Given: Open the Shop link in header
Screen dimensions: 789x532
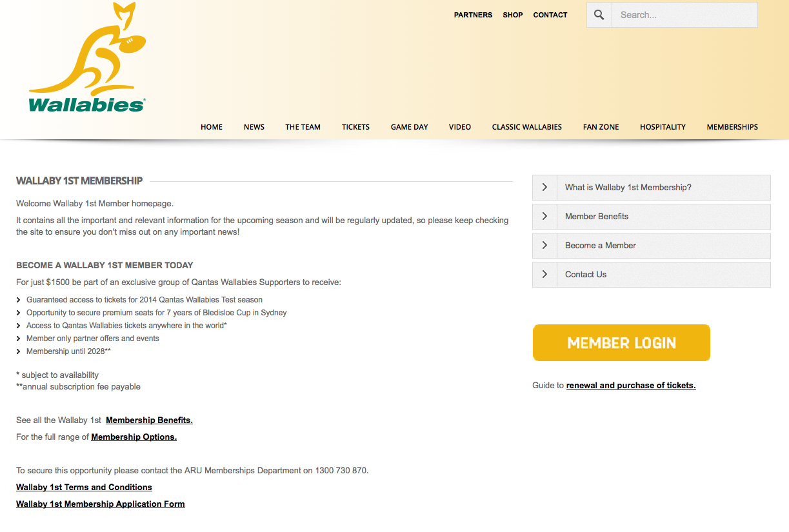Looking at the screenshot, I should (x=513, y=15).
